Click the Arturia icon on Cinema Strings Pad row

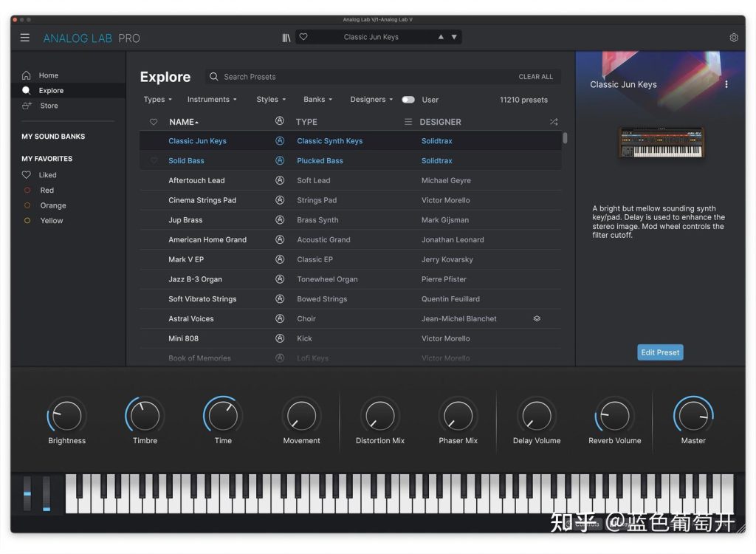click(x=280, y=200)
